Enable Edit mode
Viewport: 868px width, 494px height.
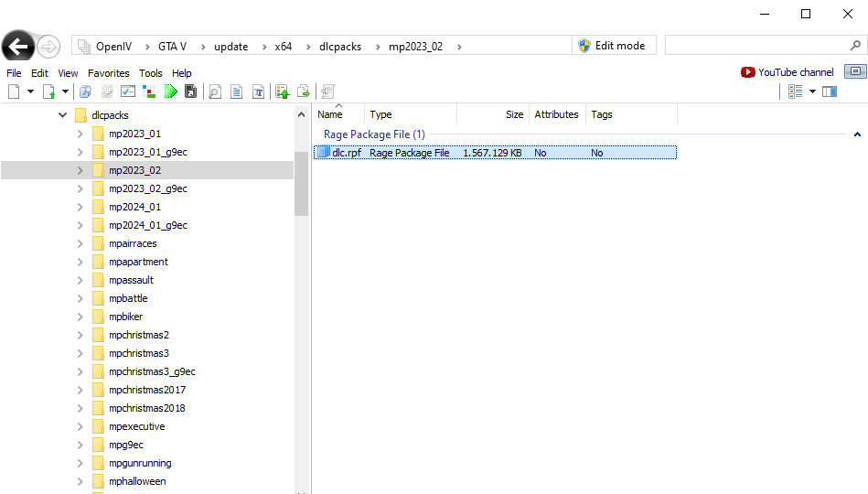[612, 46]
